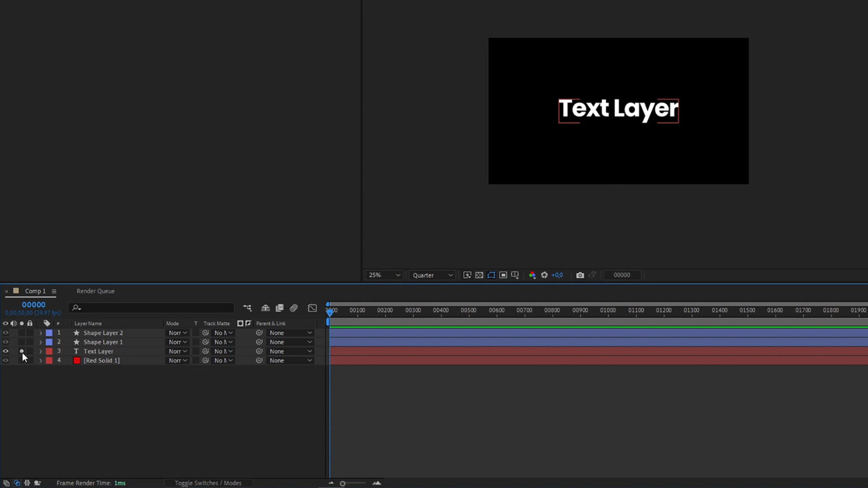This screenshot has width=868, height=488.
Task: Click the Composition Flowchart icon
Action: tap(247, 308)
